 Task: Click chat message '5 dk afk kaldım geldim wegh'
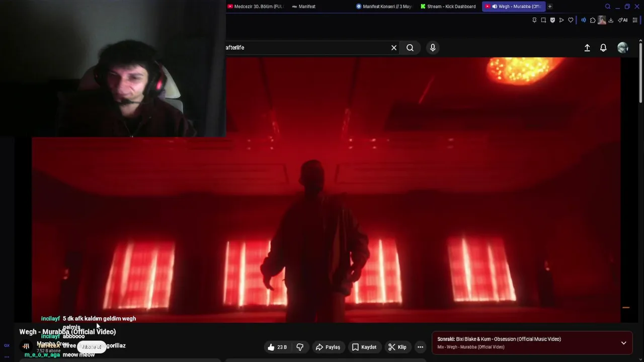99,319
